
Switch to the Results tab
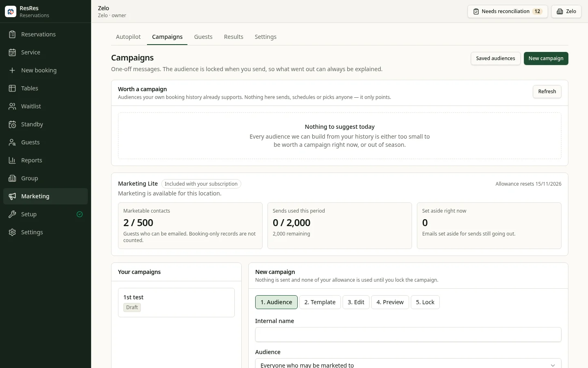pos(234,37)
